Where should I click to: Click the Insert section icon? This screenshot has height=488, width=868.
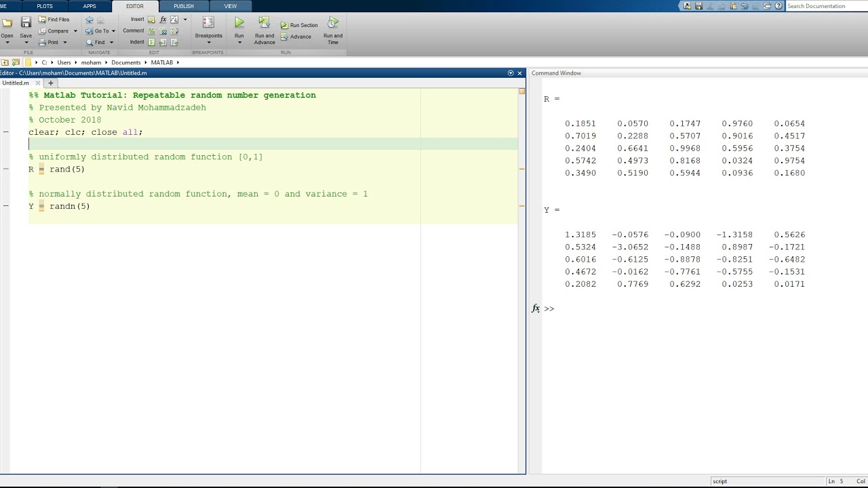[151, 20]
